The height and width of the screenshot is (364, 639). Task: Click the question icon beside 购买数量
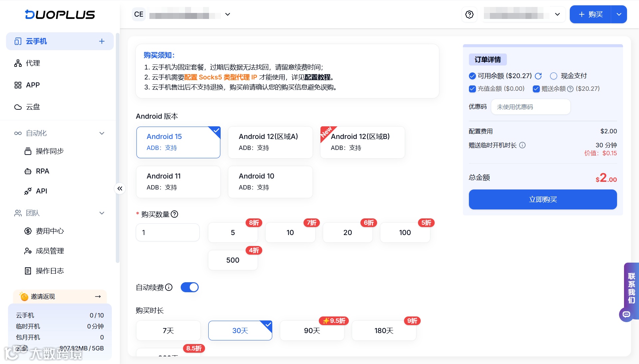pos(174,214)
